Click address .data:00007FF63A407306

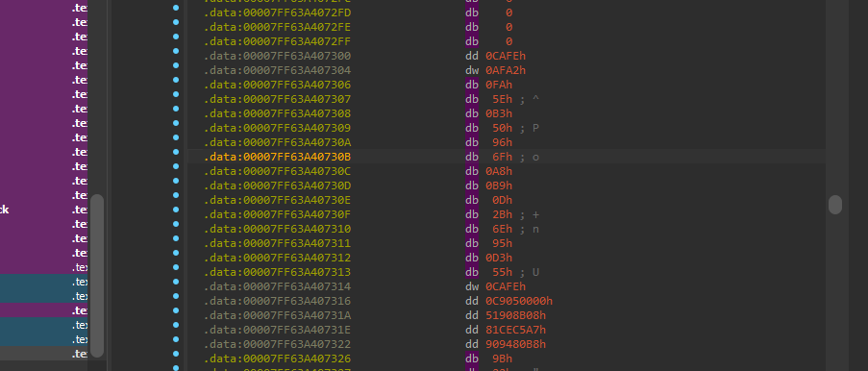[277, 86]
